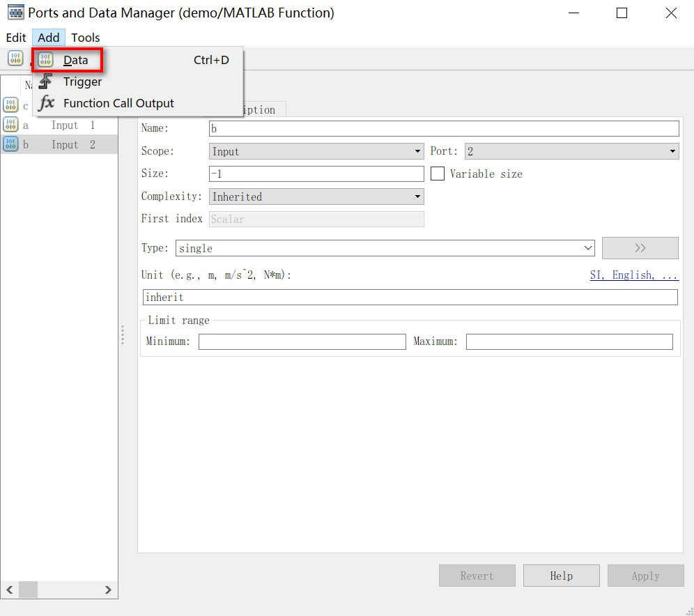The image size is (694, 616).
Task: Click the list's left scroll arrow
Action: click(x=10, y=590)
